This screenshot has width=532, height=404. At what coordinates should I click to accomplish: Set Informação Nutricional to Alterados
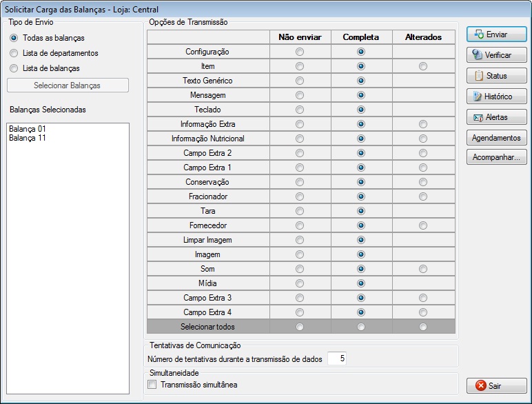point(422,139)
